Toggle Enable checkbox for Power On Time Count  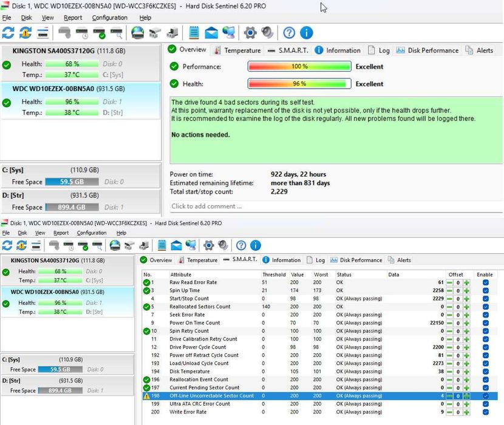click(485, 323)
